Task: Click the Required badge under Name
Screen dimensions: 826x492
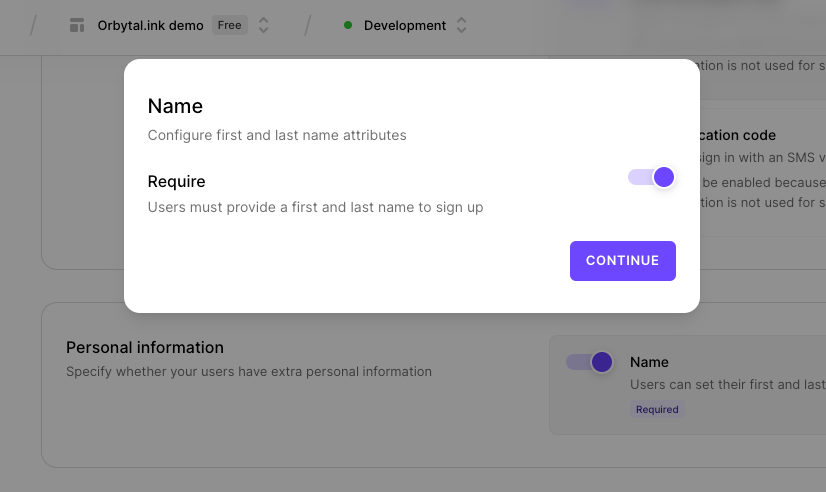Action: [657, 409]
